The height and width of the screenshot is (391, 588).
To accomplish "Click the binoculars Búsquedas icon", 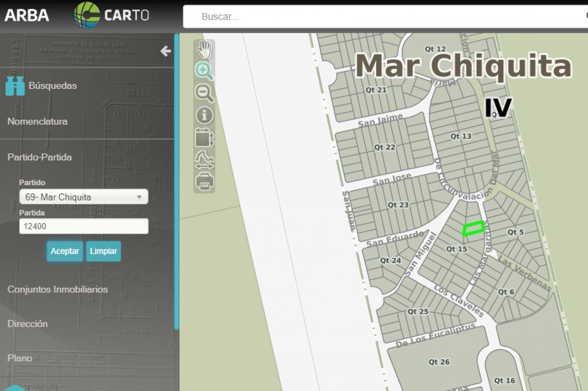I will [15, 86].
